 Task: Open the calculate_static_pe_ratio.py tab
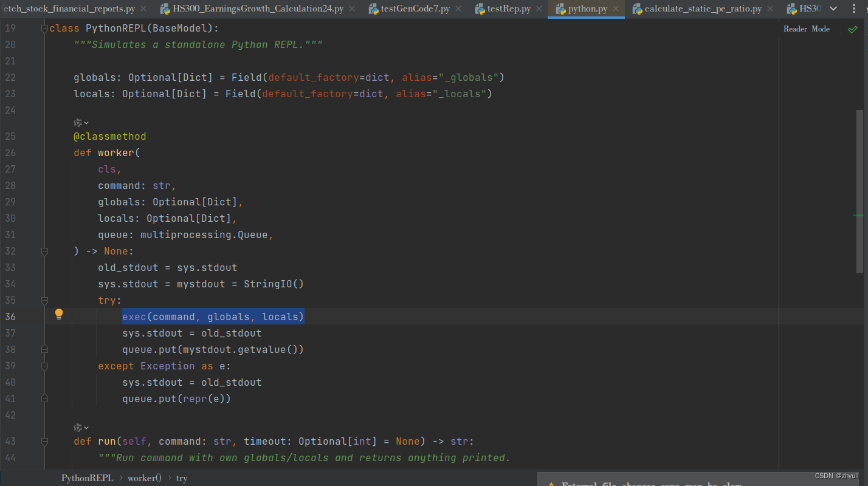tap(703, 9)
